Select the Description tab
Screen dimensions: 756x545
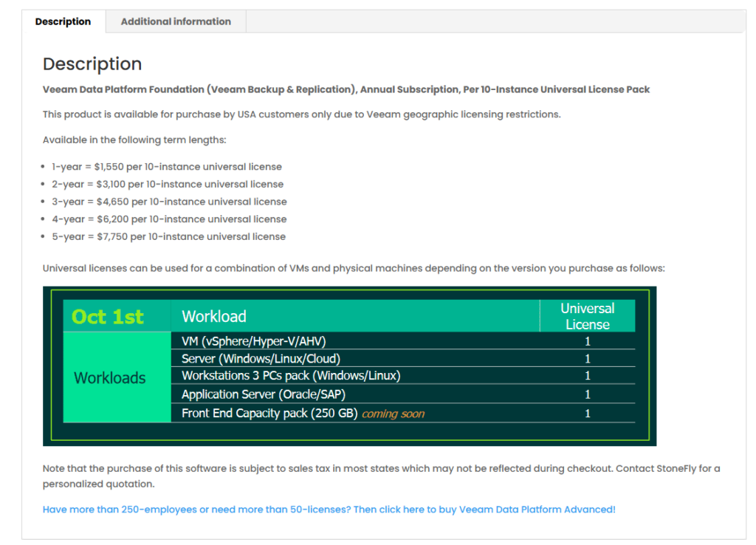click(63, 21)
